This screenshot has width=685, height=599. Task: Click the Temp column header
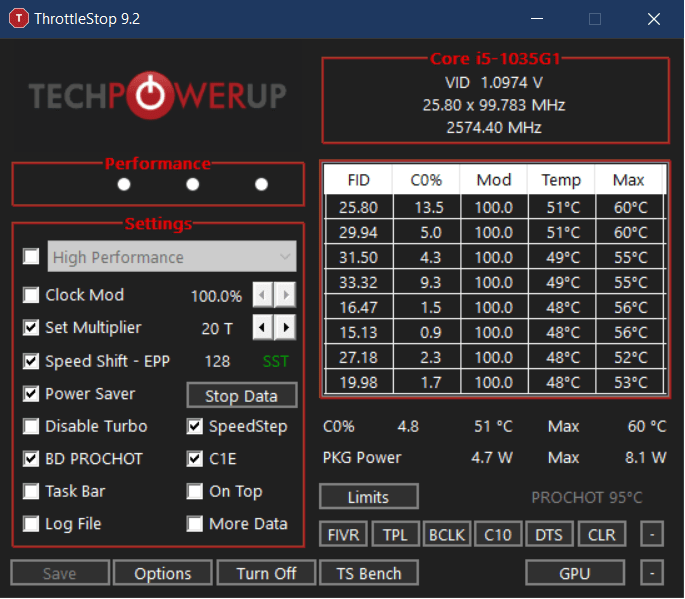pos(561,180)
